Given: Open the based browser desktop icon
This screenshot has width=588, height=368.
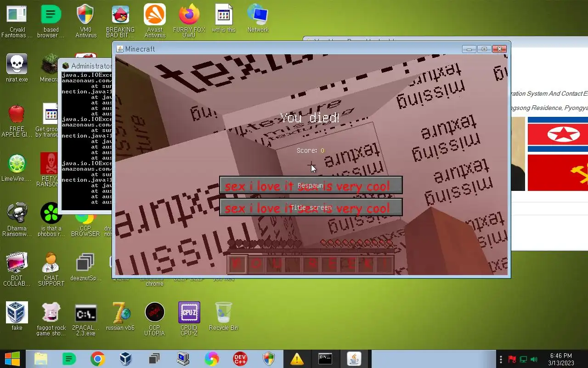Looking at the screenshot, I should [x=51, y=21].
